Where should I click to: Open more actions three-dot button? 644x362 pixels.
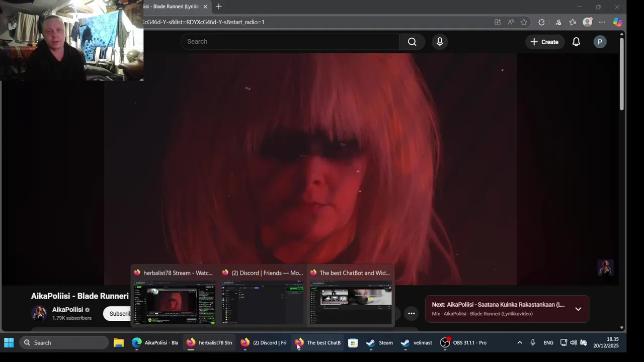point(411,314)
